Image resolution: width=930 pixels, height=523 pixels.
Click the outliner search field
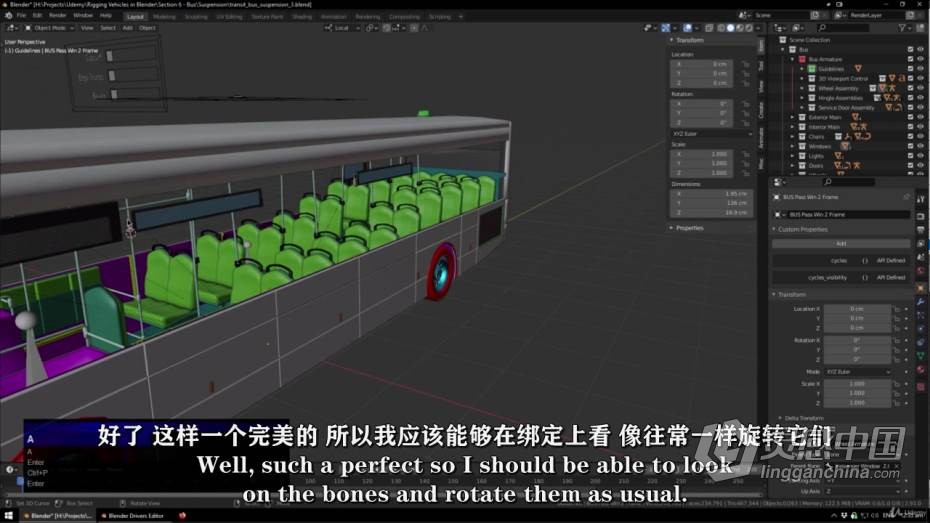(843, 28)
